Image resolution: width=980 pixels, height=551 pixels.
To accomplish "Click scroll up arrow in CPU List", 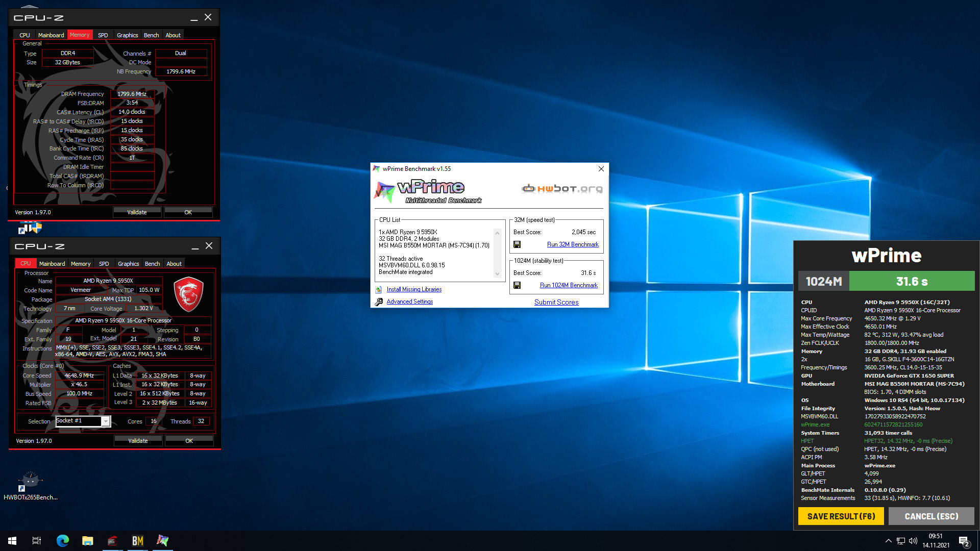I will click(497, 233).
